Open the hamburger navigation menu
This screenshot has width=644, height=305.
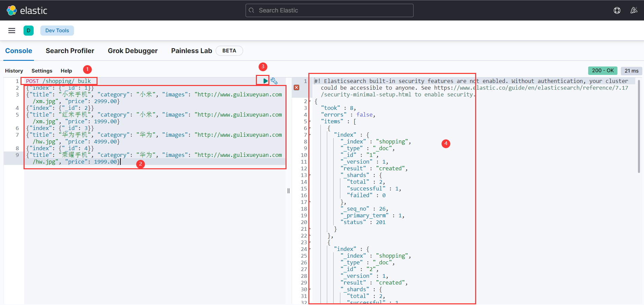[x=12, y=31]
